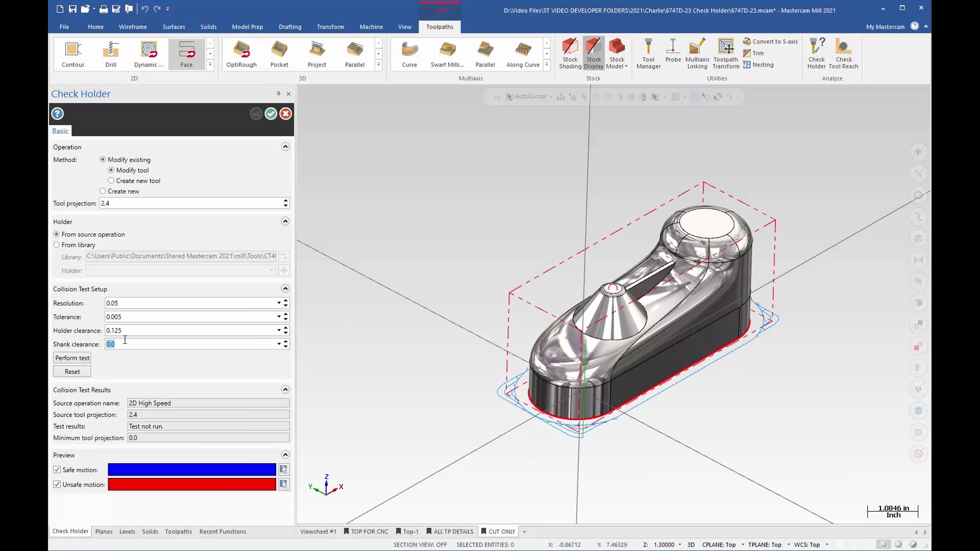Select the Dynamic Mill toolpath icon

pos(148,53)
